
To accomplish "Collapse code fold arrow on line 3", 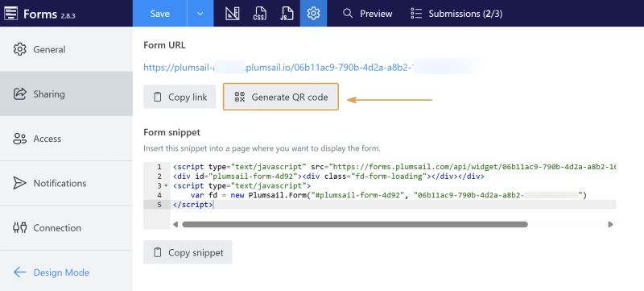I will pos(166,185).
